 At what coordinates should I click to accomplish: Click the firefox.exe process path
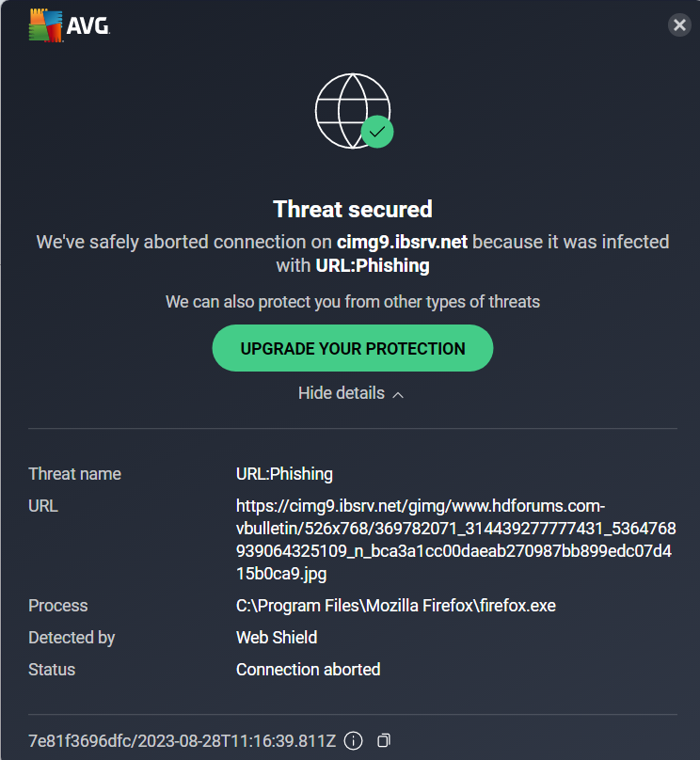(x=395, y=606)
